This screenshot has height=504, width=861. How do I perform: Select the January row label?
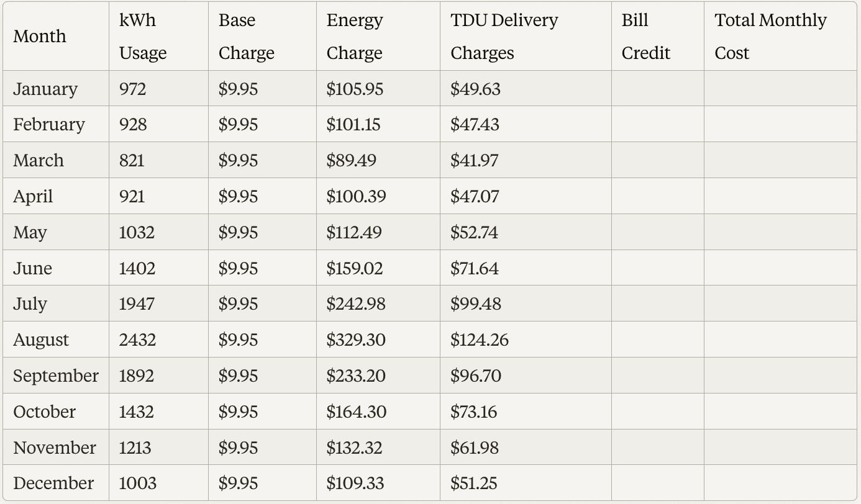(x=45, y=89)
